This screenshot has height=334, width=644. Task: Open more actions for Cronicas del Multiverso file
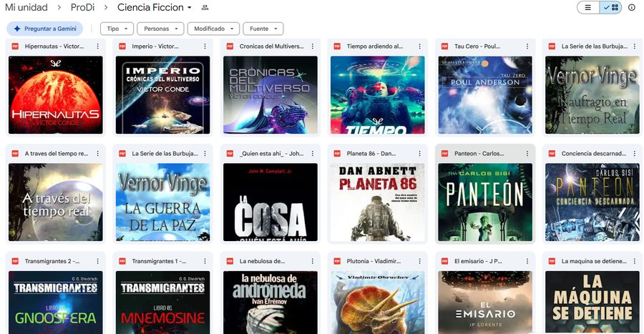pyautogui.click(x=313, y=46)
